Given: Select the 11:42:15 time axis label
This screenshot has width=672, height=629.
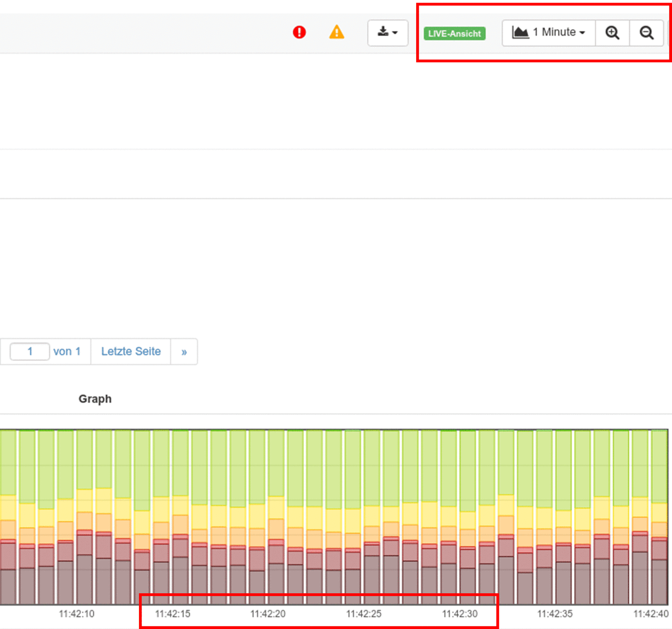Looking at the screenshot, I should (173, 614).
